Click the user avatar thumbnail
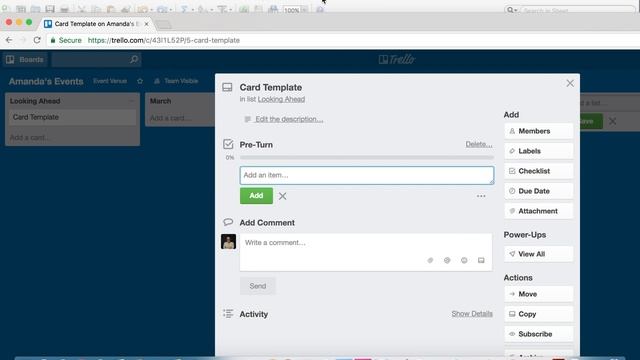 (229, 242)
